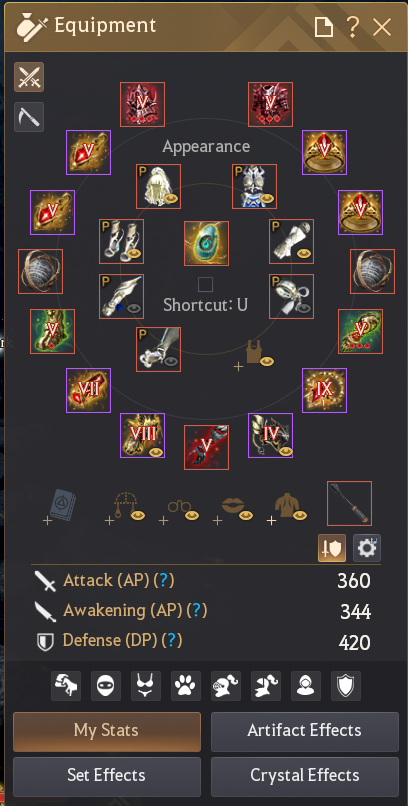Click the question mark next to Attack (AP)
The image size is (408, 806).
[164, 580]
